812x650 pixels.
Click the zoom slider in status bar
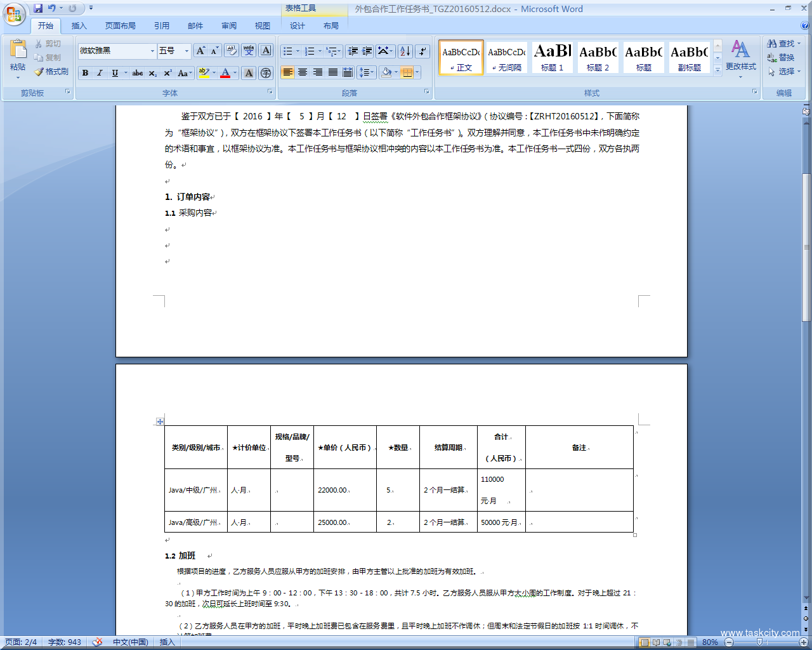pos(759,642)
